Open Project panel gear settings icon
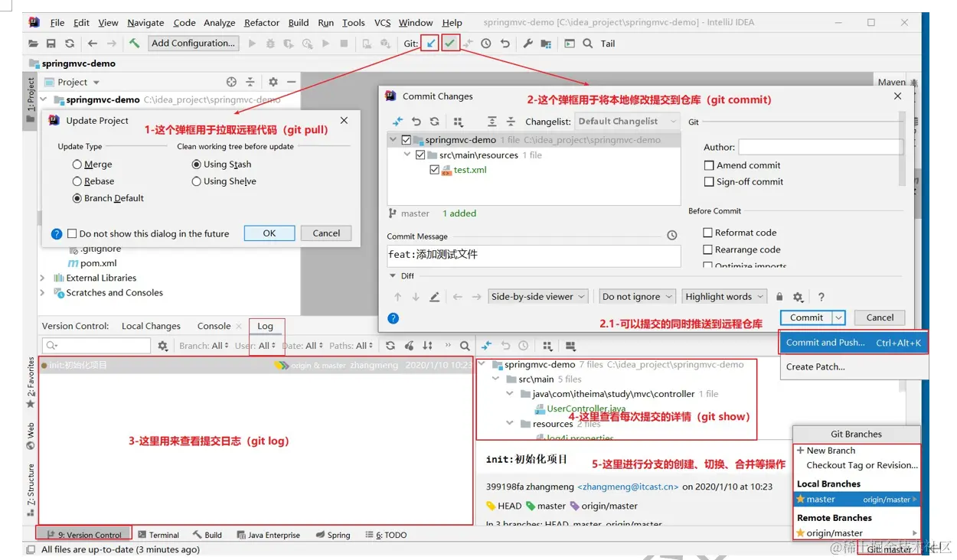This screenshot has width=957, height=560. click(x=273, y=82)
